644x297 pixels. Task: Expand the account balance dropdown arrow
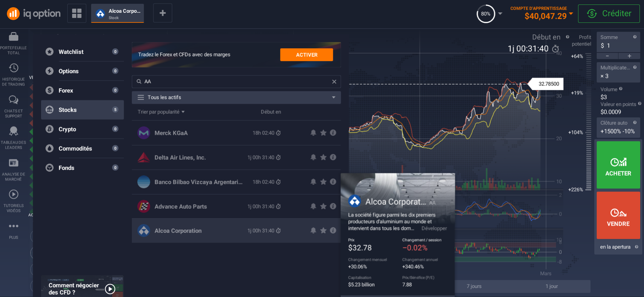click(571, 13)
